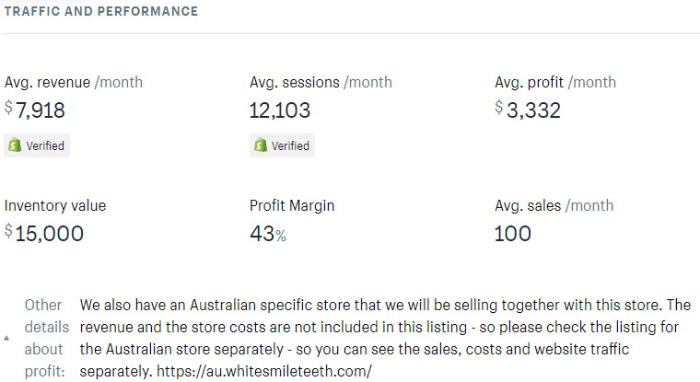Click the $7,918 revenue value
Screen dimensions: 700x382
coord(35,110)
